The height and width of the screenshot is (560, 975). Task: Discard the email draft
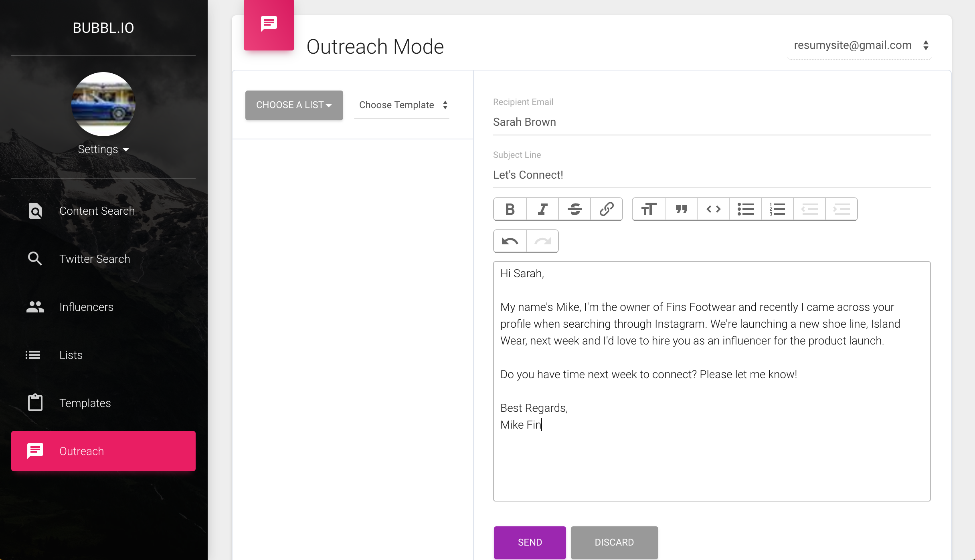coord(614,542)
